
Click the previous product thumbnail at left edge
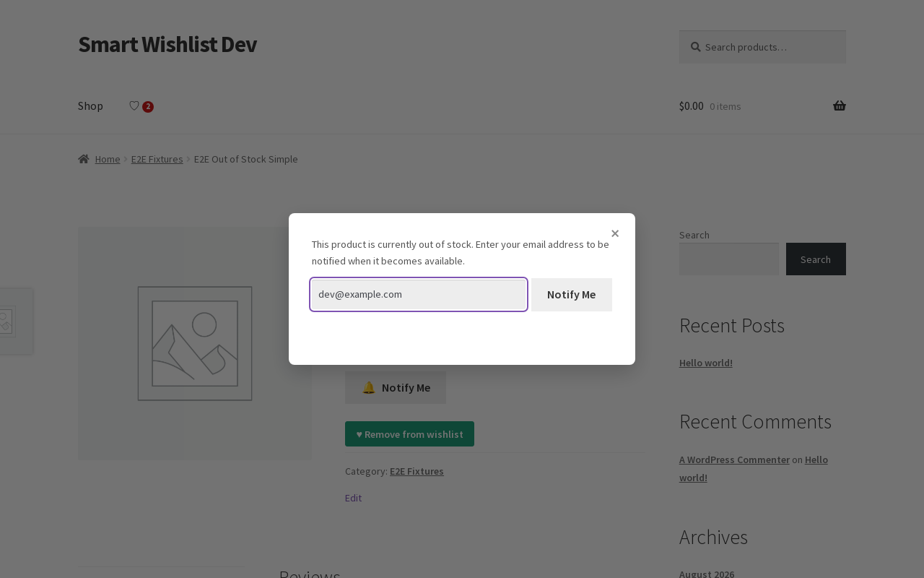click(x=15, y=322)
